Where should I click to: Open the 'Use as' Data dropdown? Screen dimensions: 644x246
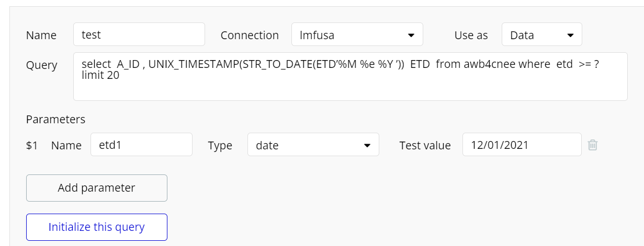(541, 35)
